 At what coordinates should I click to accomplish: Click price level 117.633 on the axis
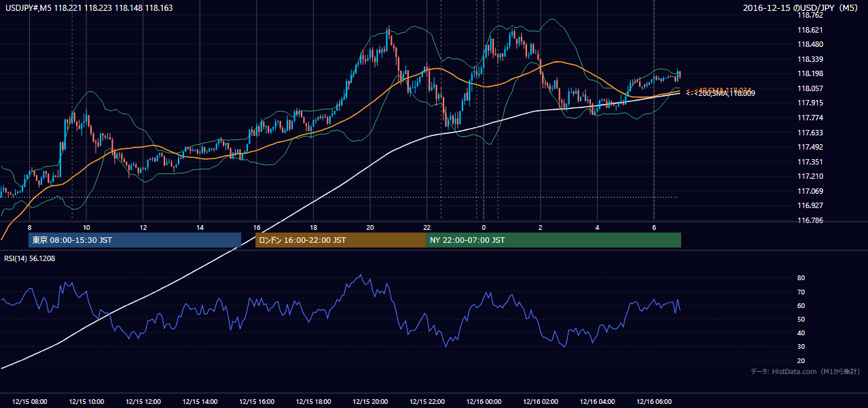pos(810,133)
